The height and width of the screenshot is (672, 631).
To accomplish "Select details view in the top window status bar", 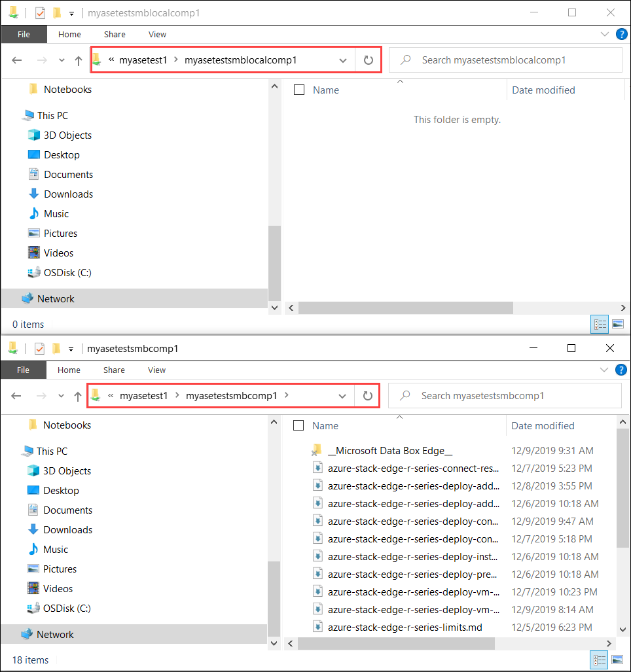I will (x=600, y=324).
